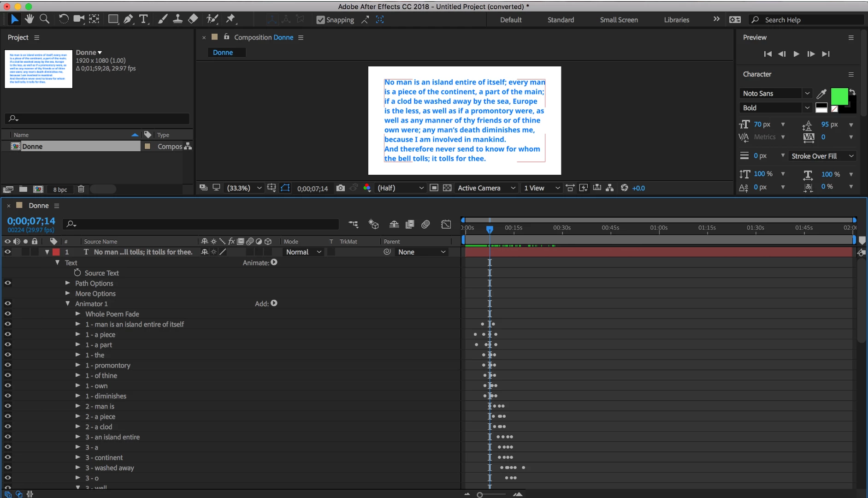Open the 1 View layout dropdown
868x498 pixels.
click(x=542, y=188)
